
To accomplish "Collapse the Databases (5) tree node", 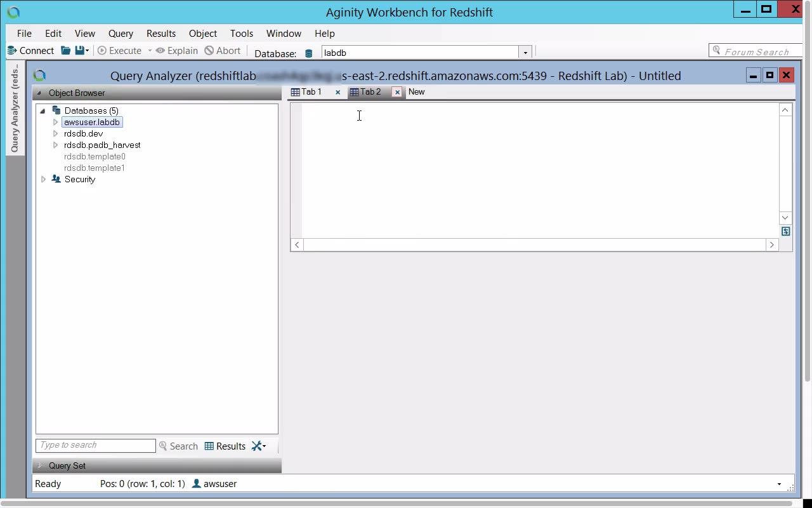I will pos(43,111).
